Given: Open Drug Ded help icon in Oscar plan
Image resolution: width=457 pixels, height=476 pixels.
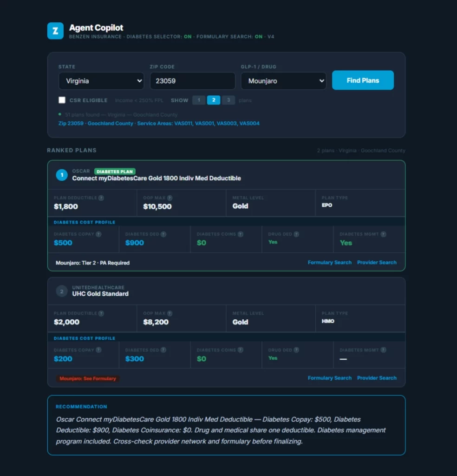Looking at the screenshot, I should point(297,234).
